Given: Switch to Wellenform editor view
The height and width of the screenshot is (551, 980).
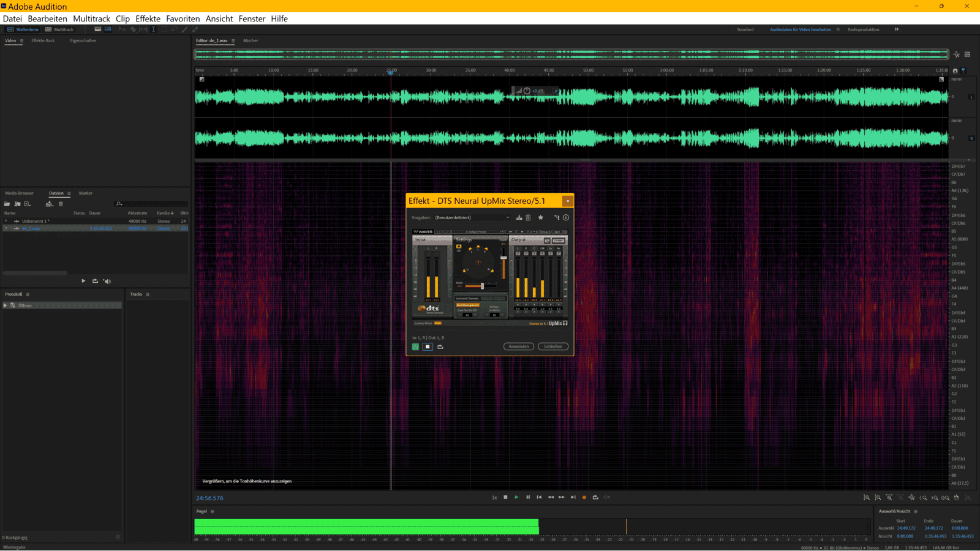Looking at the screenshot, I should pos(23,29).
